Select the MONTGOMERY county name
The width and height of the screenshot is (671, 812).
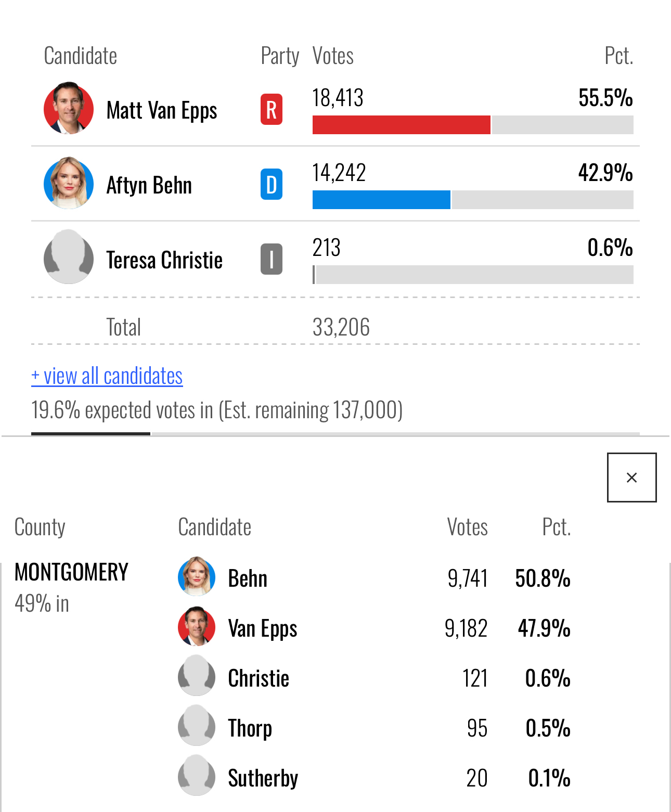tap(71, 572)
